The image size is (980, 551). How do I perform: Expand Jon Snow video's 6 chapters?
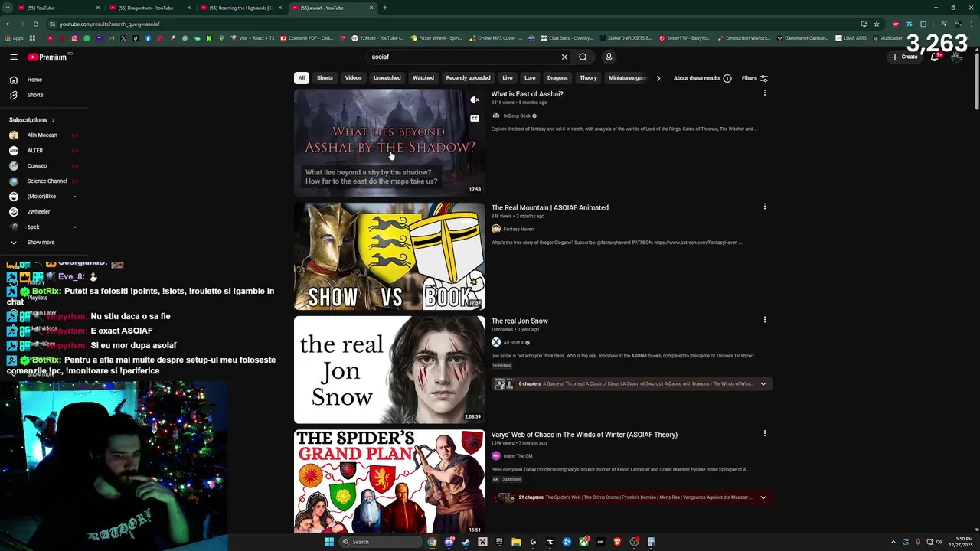[x=763, y=384]
